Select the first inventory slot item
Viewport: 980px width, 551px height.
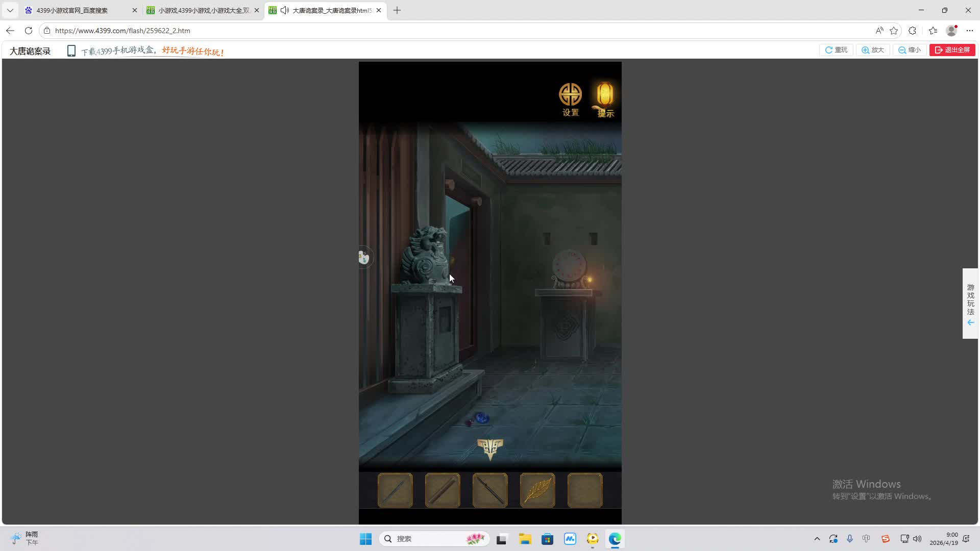click(x=395, y=490)
